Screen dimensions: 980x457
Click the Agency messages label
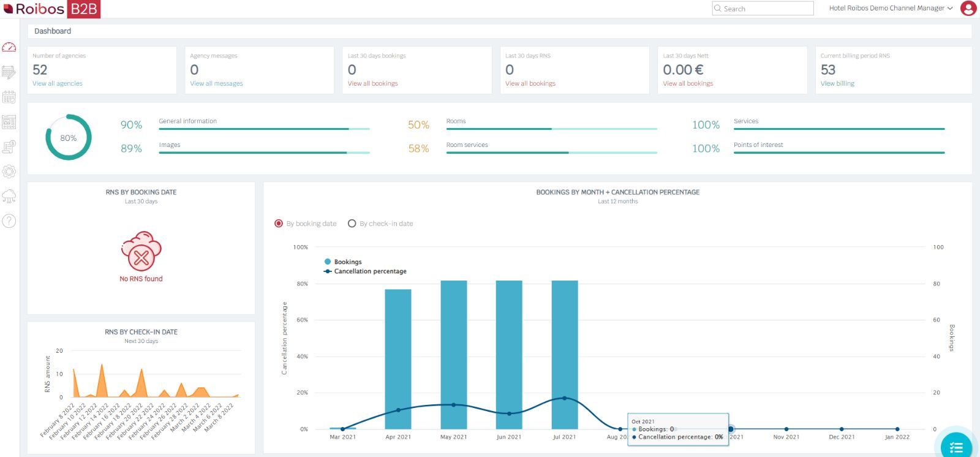click(214, 56)
